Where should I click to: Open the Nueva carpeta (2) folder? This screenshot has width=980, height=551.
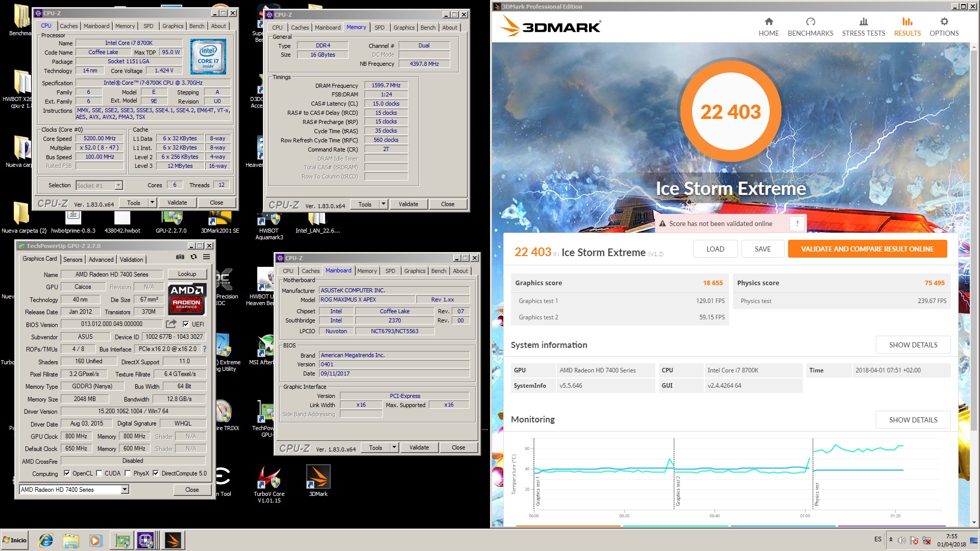pyautogui.click(x=23, y=218)
